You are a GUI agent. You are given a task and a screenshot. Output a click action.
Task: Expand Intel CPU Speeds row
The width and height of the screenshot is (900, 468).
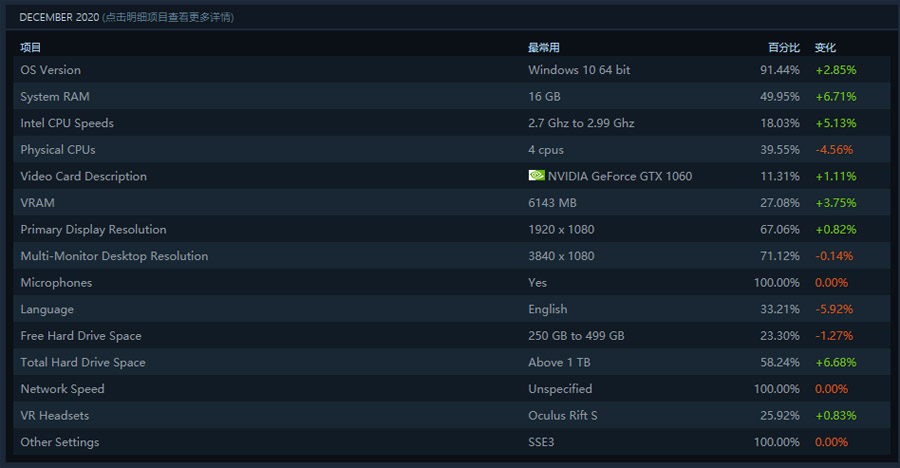(451, 122)
